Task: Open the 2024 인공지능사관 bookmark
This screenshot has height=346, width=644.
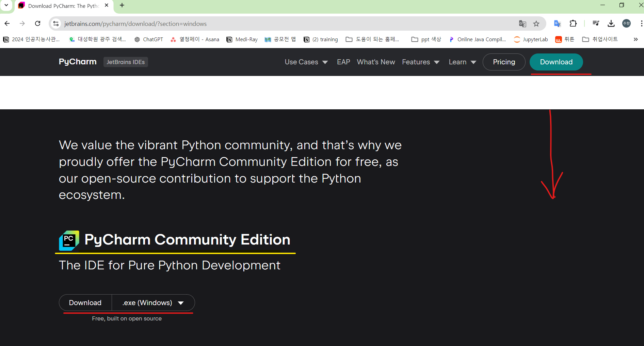Action: 31,40
